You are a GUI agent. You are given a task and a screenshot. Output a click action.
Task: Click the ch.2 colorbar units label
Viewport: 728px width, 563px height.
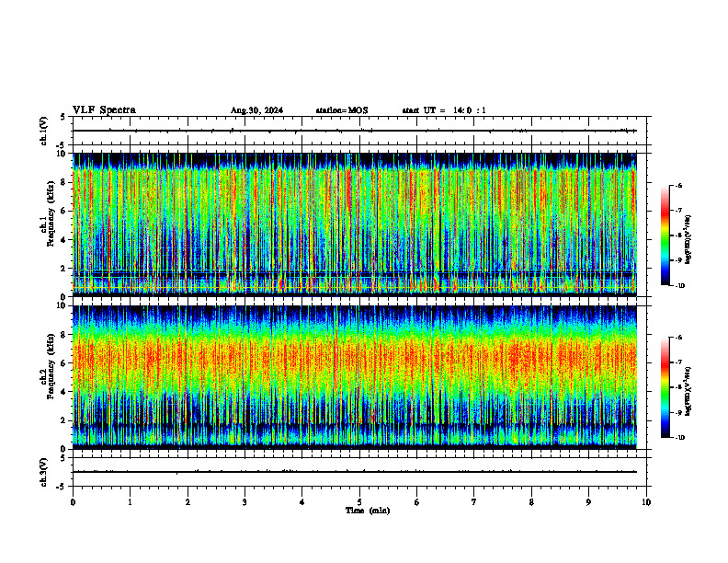(689, 392)
